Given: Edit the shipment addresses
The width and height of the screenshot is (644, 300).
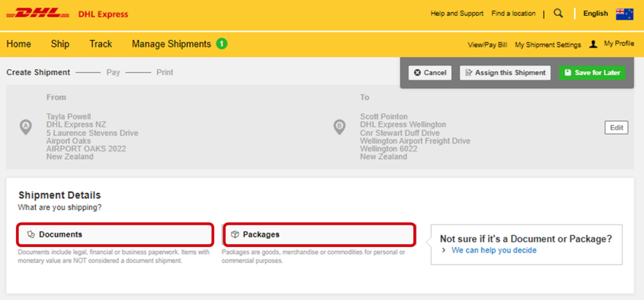Looking at the screenshot, I should click(x=617, y=128).
